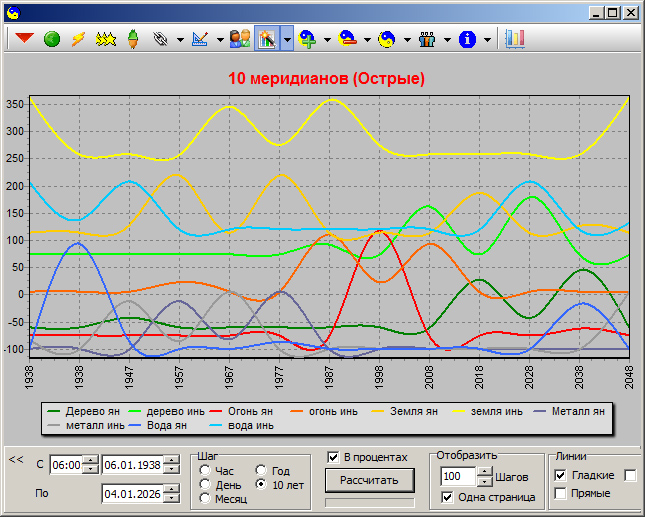Image resolution: width=645 pixels, height=517 pixels.
Task: Select the 'Месяц' step radio button
Action: (206, 498)
